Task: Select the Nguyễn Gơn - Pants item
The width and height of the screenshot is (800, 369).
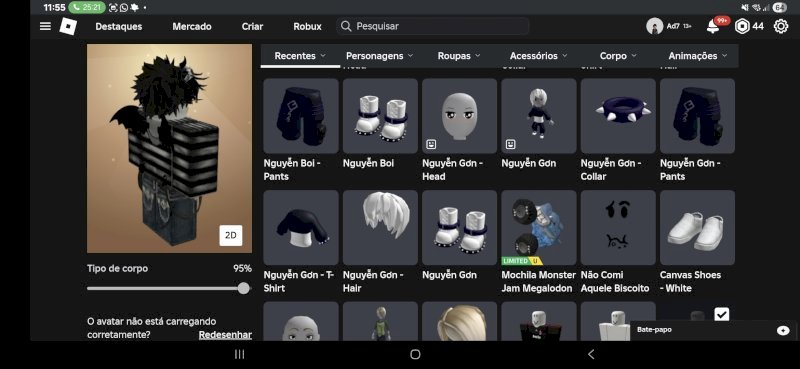Action: (x=697, y=116)
